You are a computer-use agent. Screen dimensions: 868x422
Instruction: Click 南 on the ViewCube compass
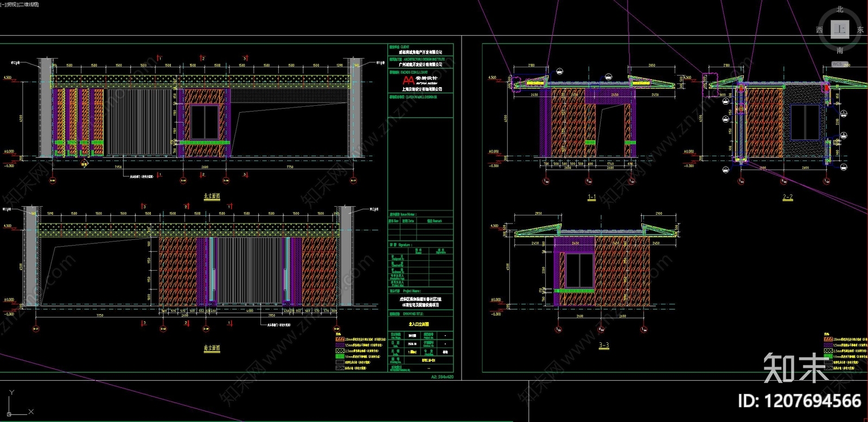[x=840, y=50]
